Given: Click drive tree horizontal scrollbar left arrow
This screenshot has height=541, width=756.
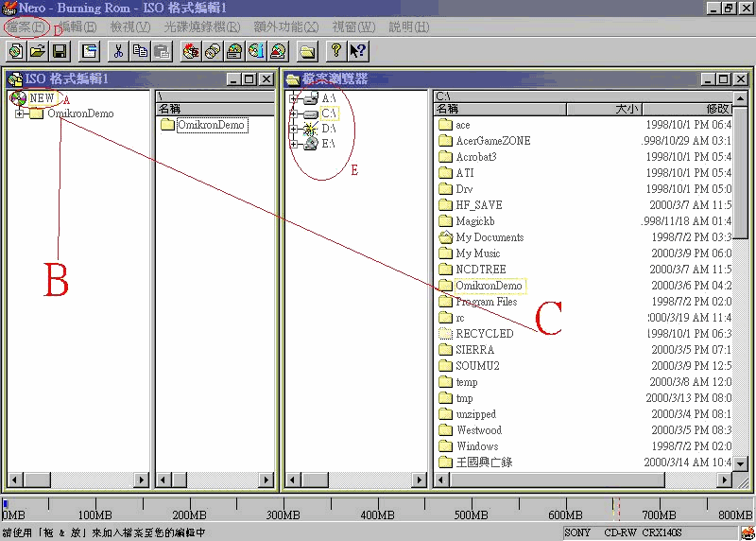Looking at the screenshot, I should click(x=292, y=480).
